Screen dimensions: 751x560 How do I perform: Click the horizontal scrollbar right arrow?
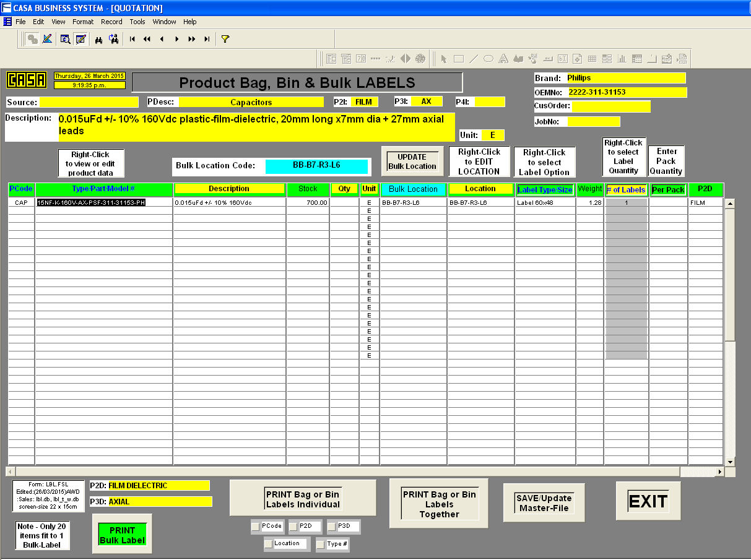[x=720, y=472]
